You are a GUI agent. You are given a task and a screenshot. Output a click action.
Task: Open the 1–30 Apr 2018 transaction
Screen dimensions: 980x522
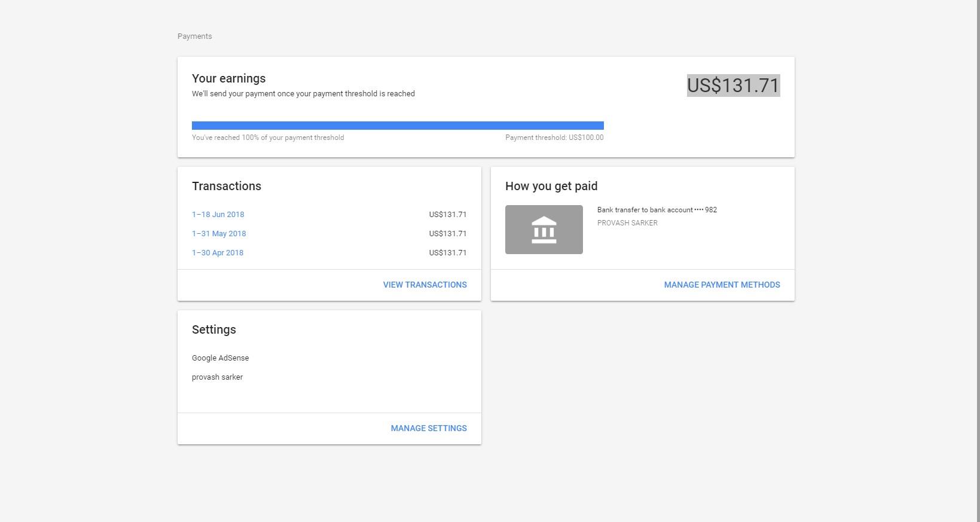pos(218,253)
